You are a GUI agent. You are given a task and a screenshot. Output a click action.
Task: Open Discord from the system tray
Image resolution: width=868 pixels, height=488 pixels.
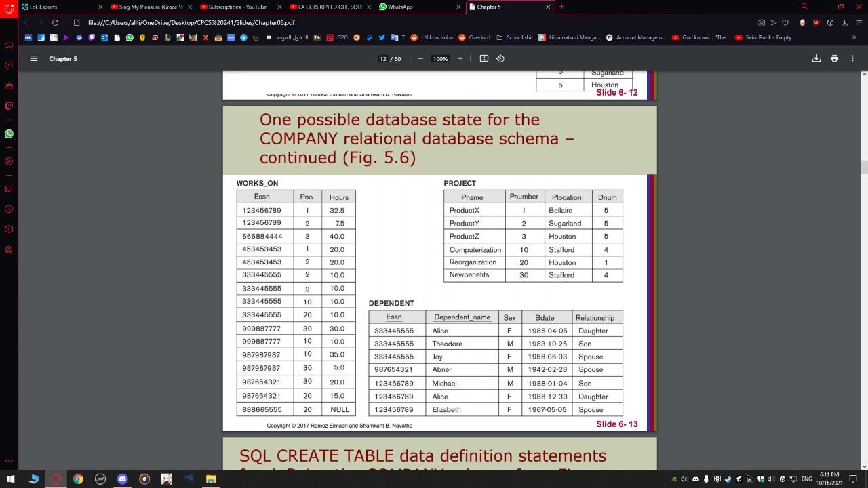pos(696,479)
